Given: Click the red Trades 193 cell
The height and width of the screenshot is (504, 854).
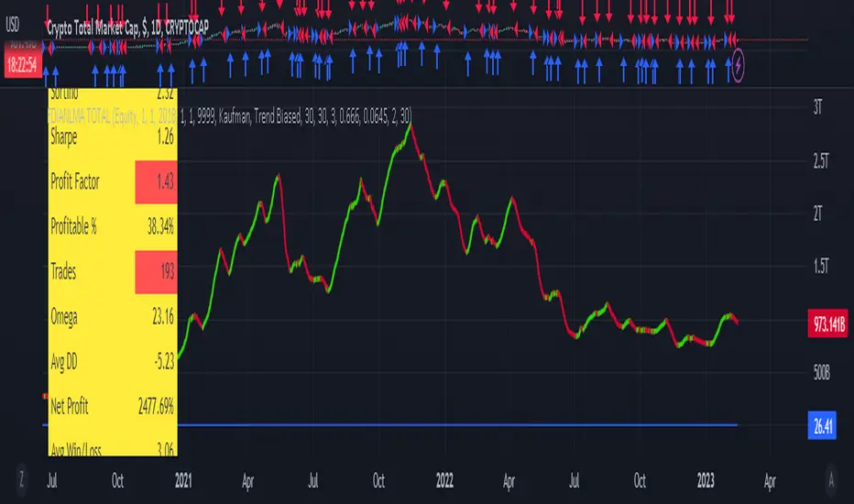Looking at the screenshot, I should (x=156, y=272).
